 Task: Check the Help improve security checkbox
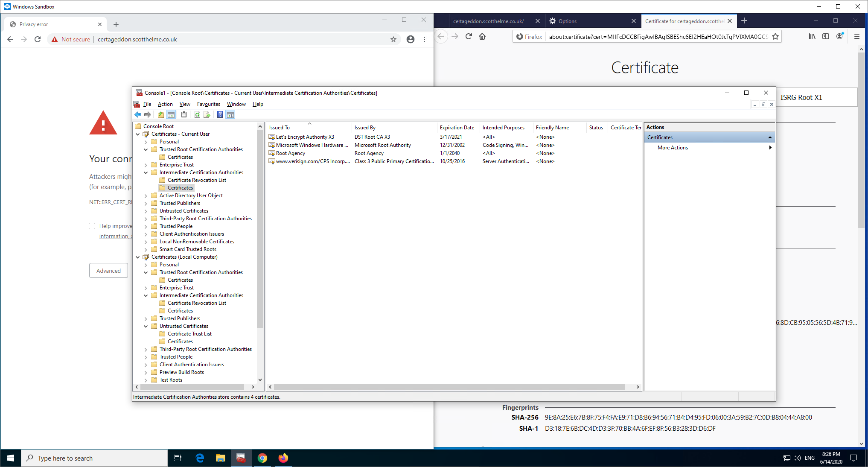pyautogui.click(x=92, y=226)
